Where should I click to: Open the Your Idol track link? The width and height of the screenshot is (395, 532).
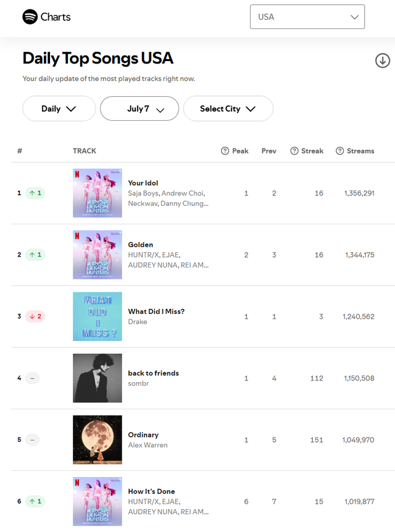click(x=143, y=183)
